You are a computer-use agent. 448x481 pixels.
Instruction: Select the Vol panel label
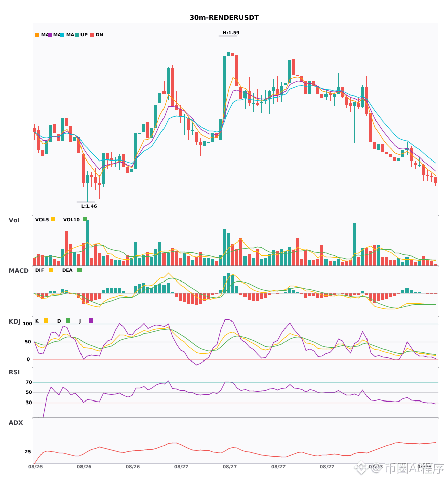click(14, 220)
